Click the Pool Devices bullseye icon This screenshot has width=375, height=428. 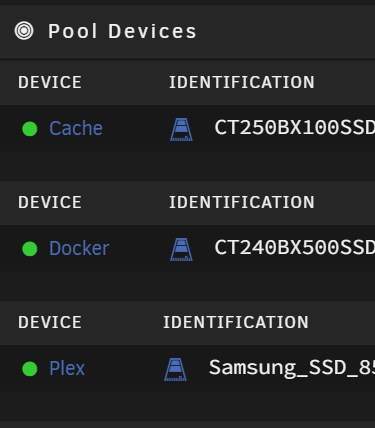pos(24,31)
